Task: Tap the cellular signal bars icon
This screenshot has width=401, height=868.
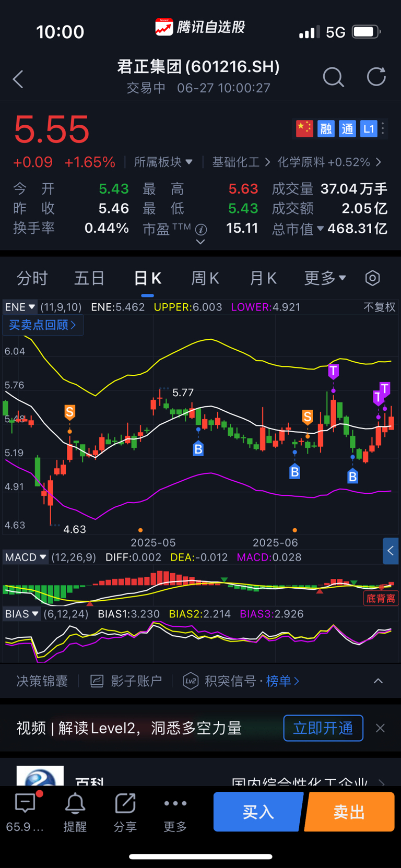Action: tap(309, 32)
